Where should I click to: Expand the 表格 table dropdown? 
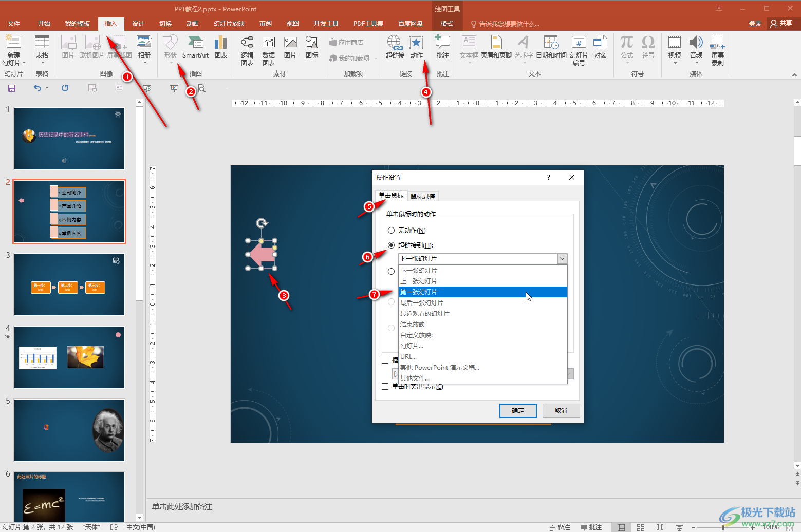pos(42,63)
